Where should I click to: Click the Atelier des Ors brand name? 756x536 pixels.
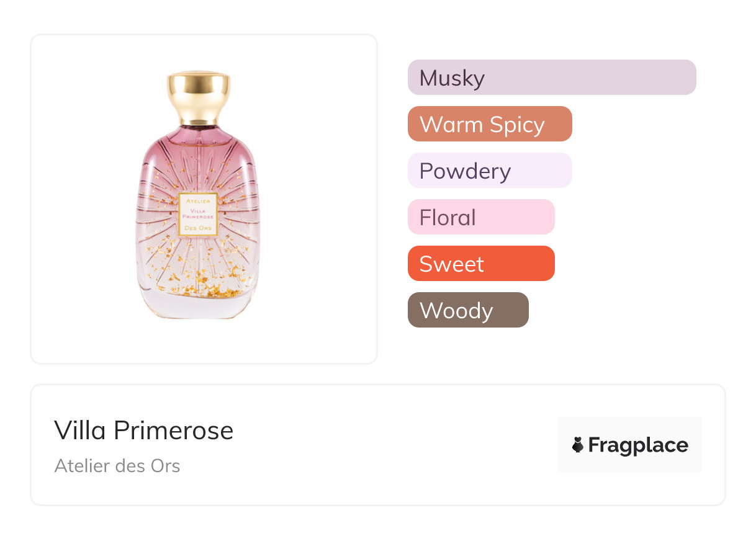[x=117, y=466]
